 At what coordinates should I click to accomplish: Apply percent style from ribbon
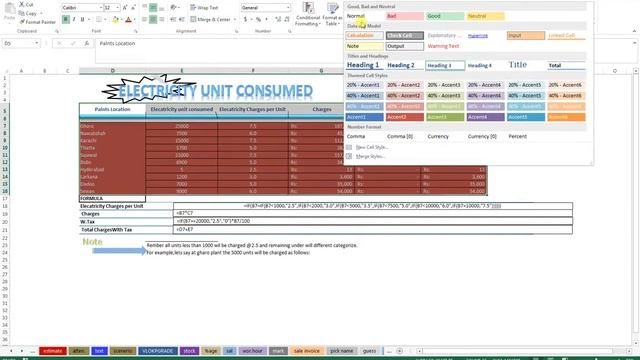coord(258,19)
